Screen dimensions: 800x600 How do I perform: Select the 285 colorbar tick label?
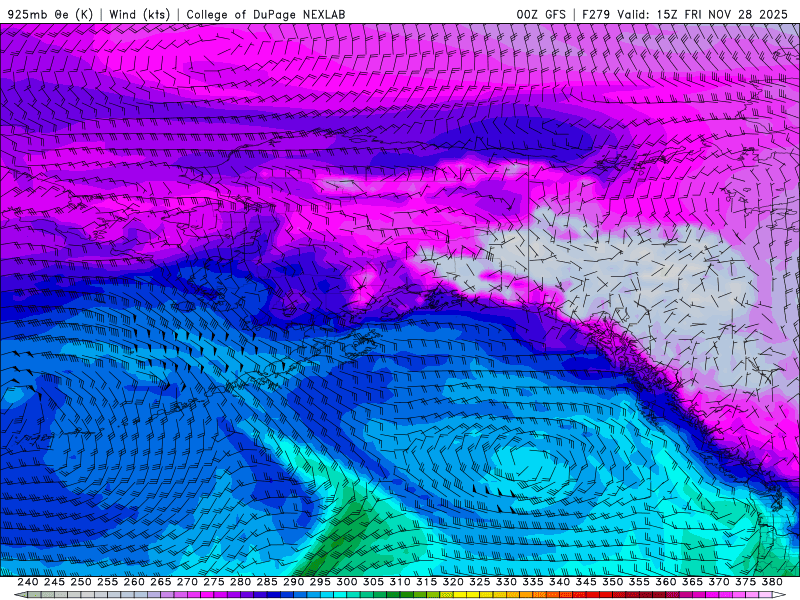pos(267,582)
